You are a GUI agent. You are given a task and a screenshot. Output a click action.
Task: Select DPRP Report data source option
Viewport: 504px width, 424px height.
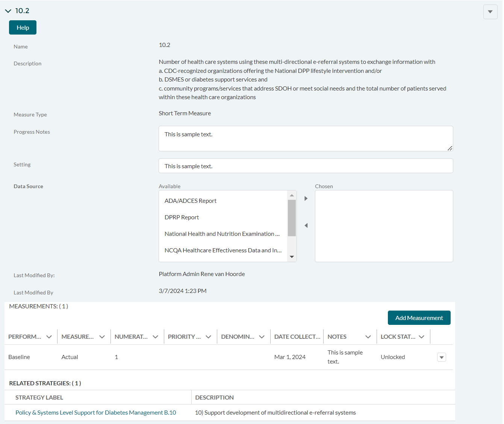(x=182, y=217)
